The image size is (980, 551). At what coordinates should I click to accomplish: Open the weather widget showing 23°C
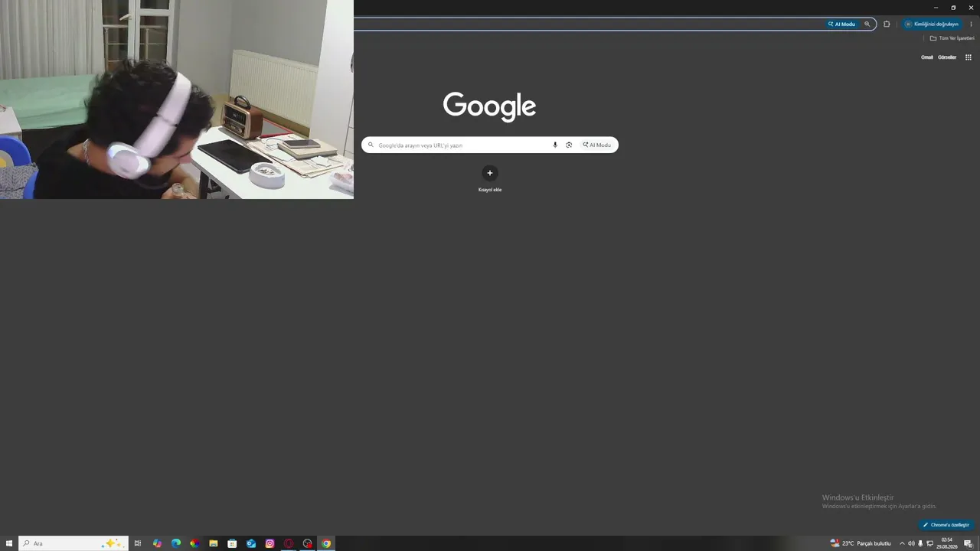point(861,543)
